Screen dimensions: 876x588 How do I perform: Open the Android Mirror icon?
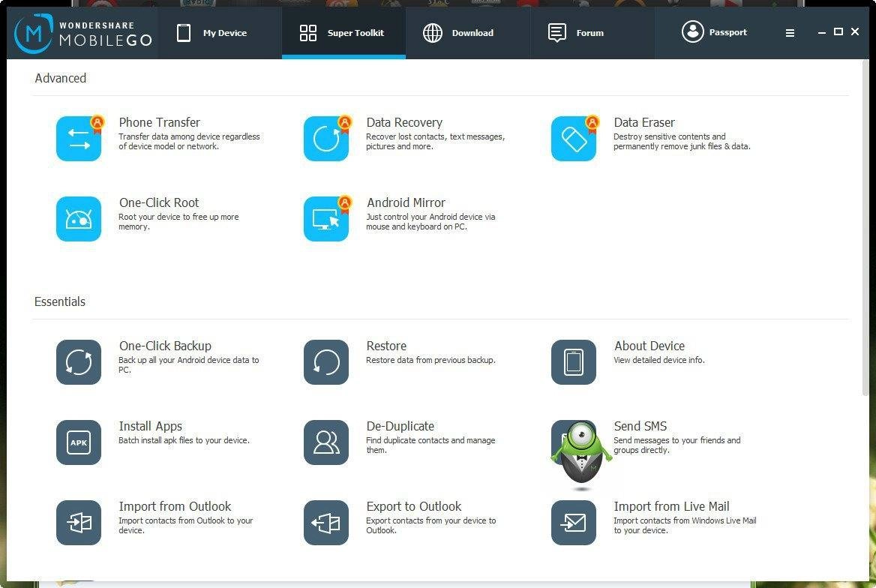coord(326,218)
